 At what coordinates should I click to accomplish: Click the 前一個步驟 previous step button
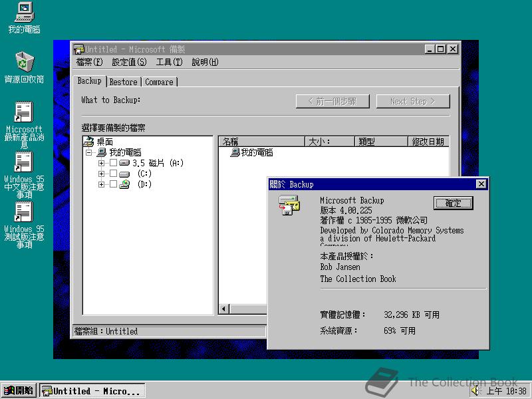click(332, 102)
